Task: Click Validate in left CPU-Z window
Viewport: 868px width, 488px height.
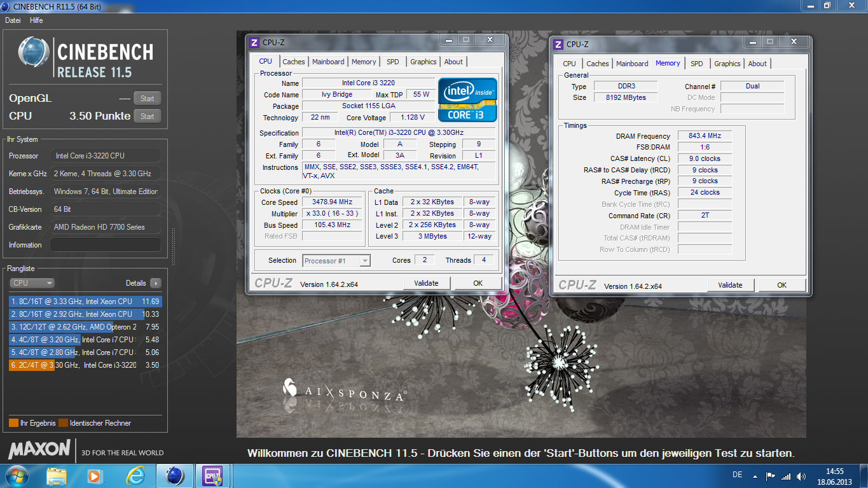Action: point(426,283)
